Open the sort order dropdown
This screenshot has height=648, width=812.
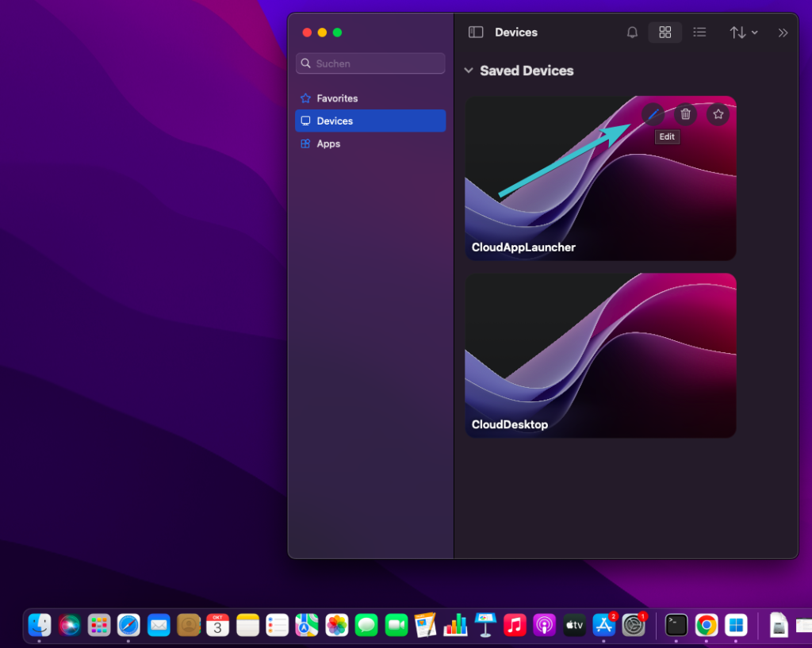pyautogui.click(x=744, y=32)
